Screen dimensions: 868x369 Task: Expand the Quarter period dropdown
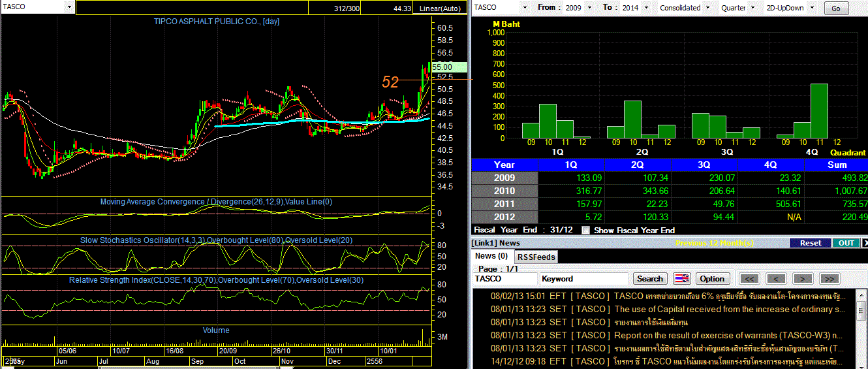752,8
